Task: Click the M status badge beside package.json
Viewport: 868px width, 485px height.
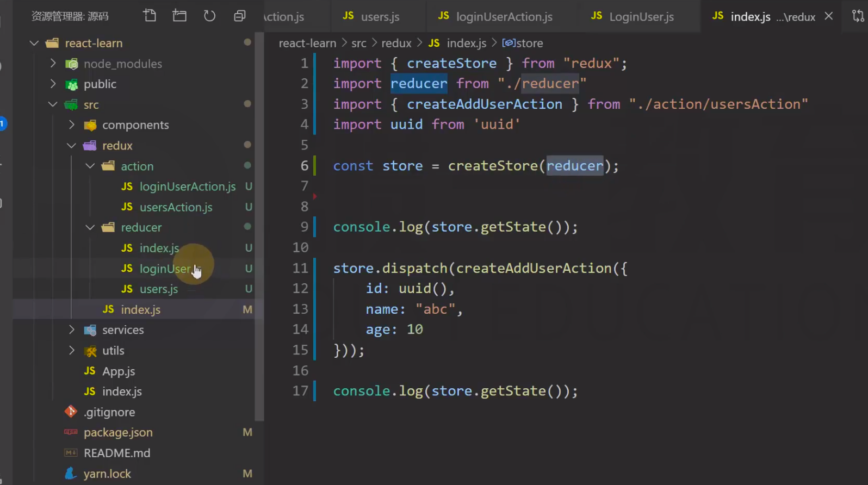Action: coord(247,432)
